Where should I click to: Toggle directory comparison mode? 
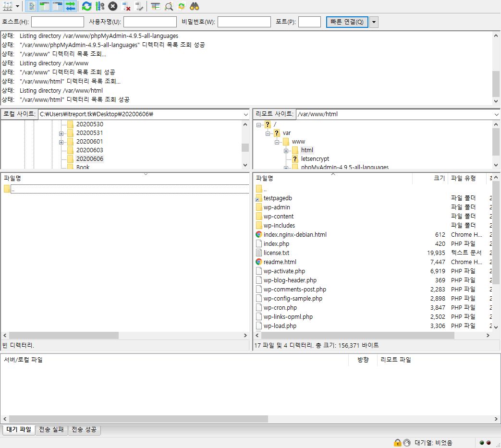click(x=169, y=6)
